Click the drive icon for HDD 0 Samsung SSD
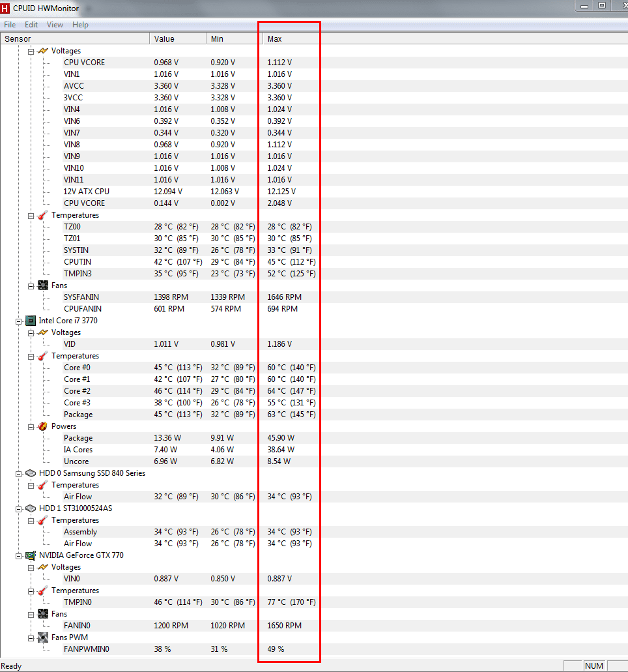This screenshot has height=672, width=628. [31, 473]
